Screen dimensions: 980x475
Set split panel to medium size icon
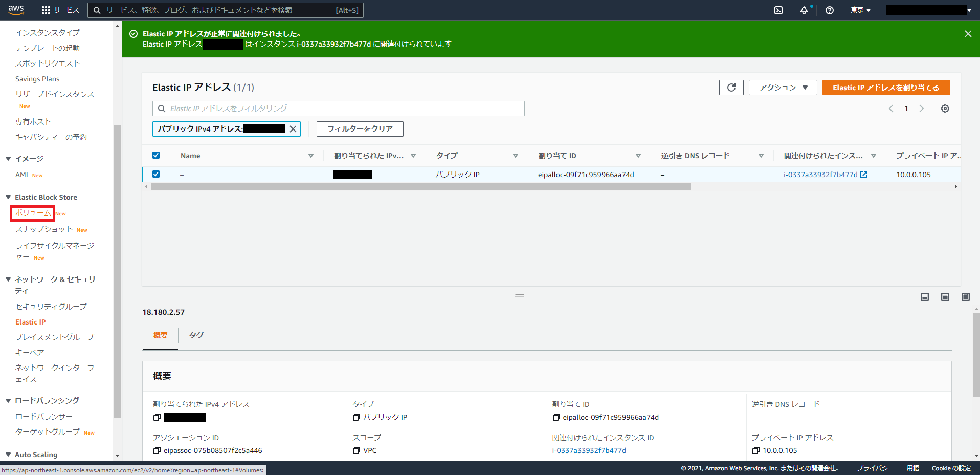(x=945, y=297)
